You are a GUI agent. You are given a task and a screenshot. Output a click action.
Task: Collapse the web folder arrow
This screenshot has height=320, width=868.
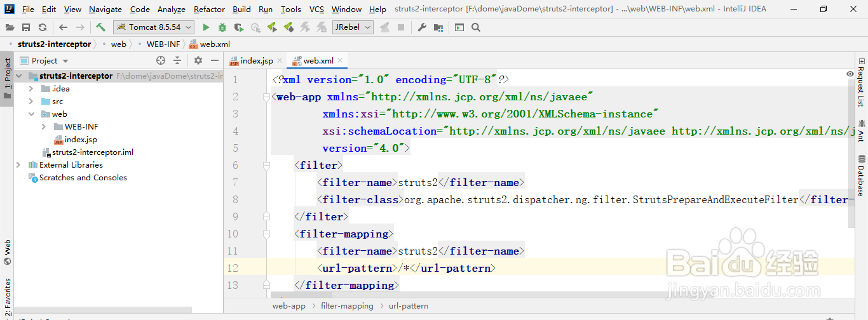pyautogui.click(x=31, y=114)
